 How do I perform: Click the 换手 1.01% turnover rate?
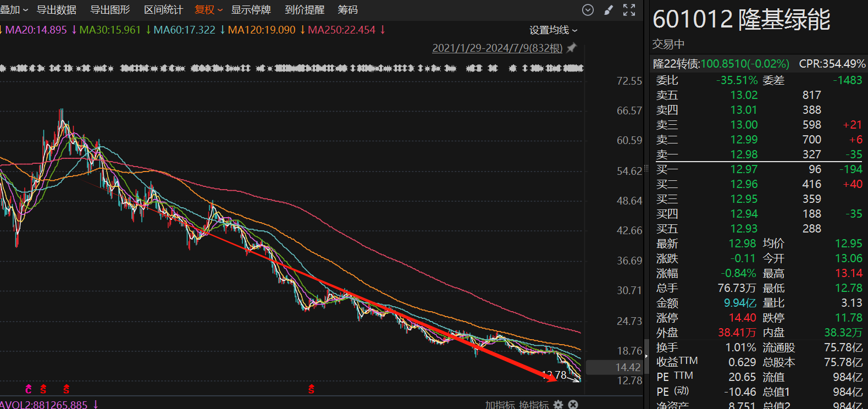click(741, 347)
